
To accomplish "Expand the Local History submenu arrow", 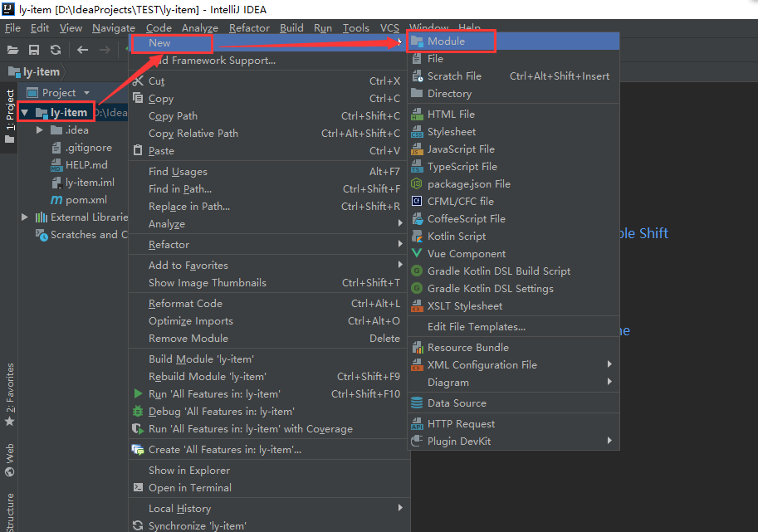I will coord(400,508).
